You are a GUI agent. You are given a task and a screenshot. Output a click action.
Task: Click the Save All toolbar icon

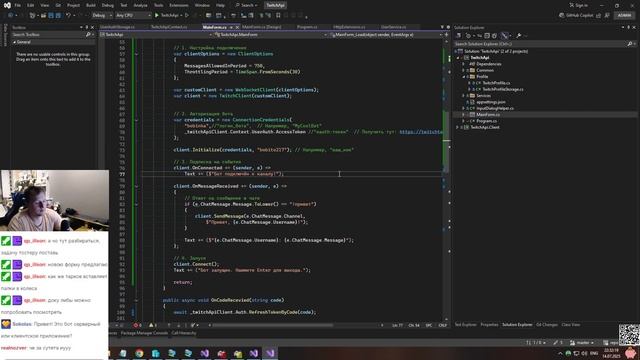(58, 16)
